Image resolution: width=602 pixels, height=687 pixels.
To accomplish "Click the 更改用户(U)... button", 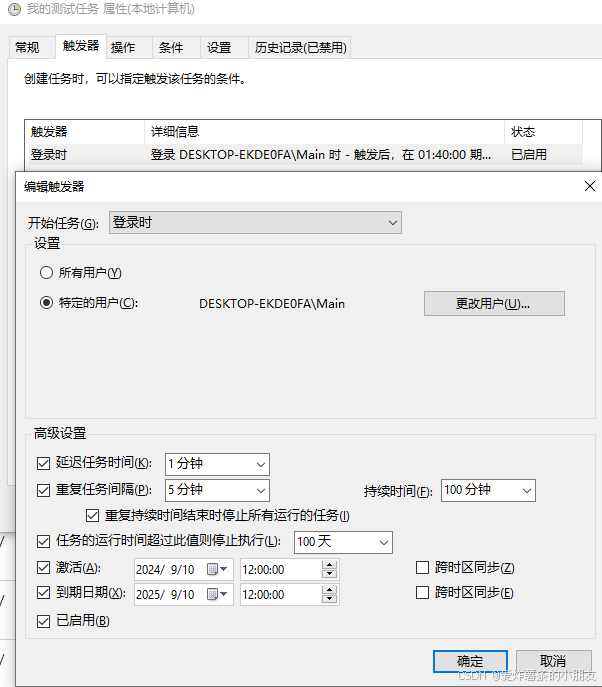I will (494, 303).
